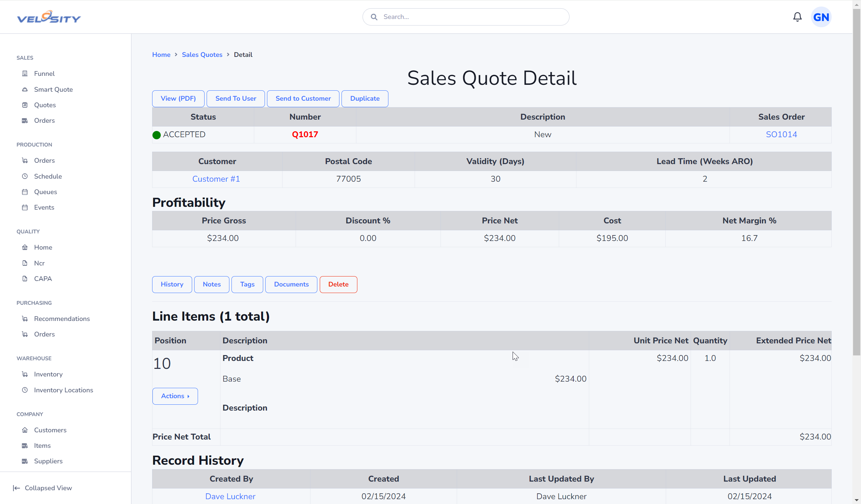The image size is (861, 504).
Task: Open the quote History
Action: [172, 284]
